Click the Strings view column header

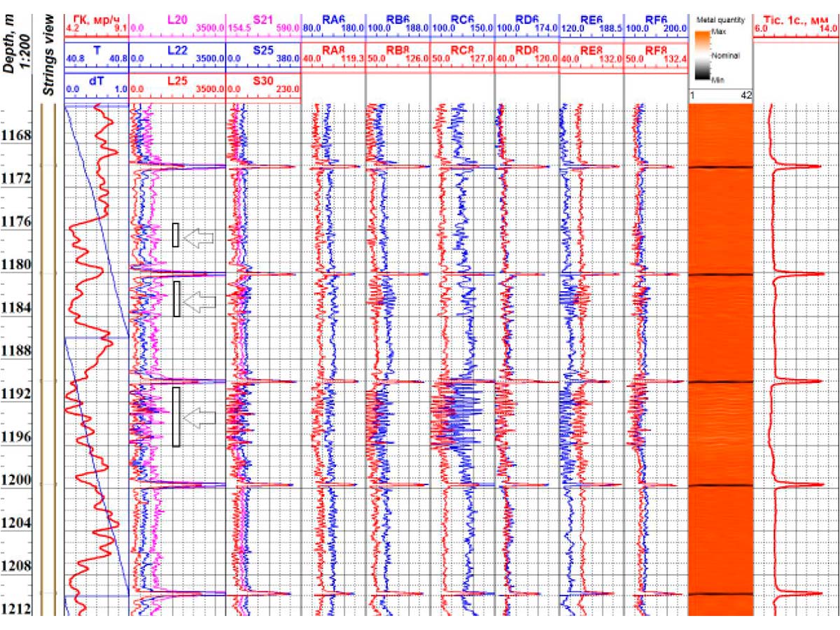48,49
